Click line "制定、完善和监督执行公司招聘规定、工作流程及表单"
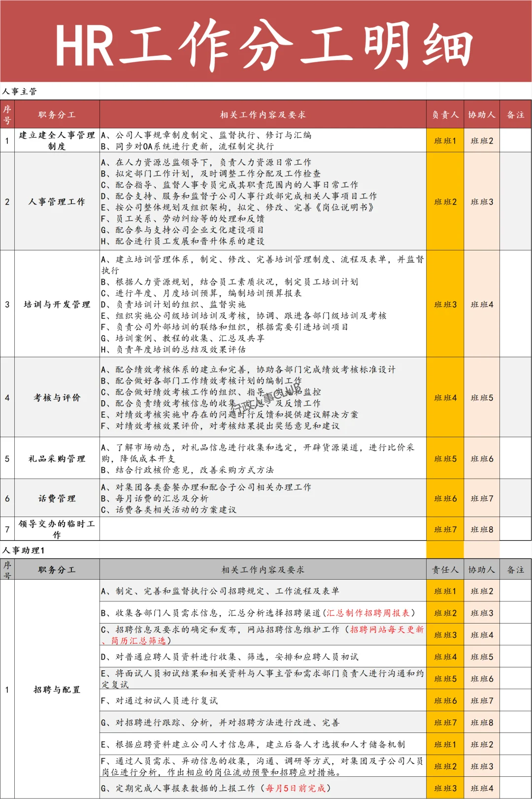 pyautogui.click(x=220, y=591)
